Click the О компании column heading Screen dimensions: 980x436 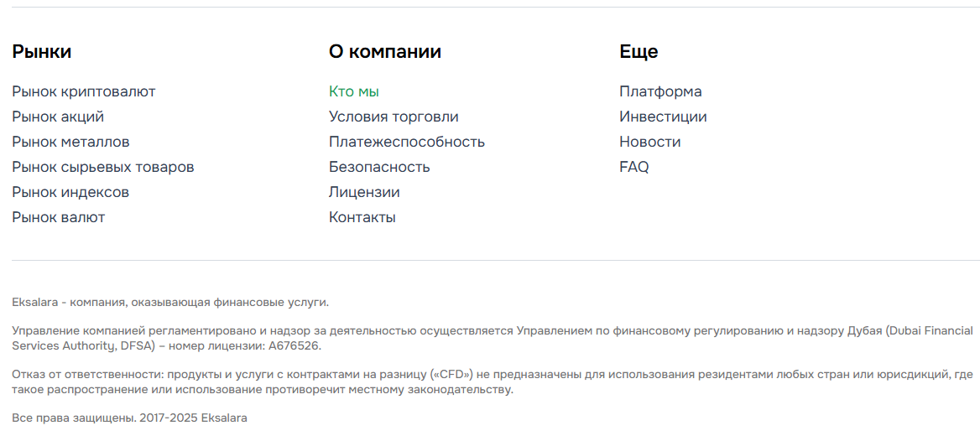(385, 52)
